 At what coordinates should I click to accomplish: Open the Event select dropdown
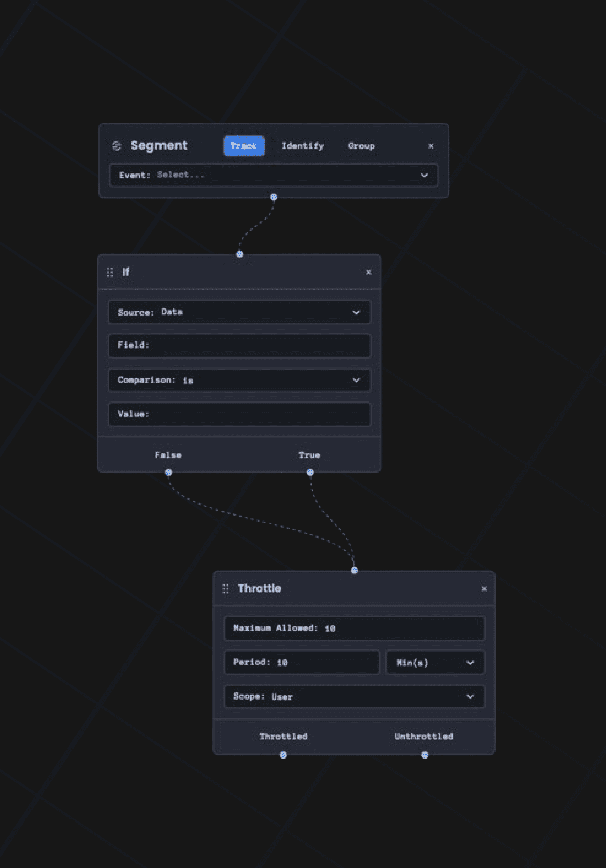point(274,175)
